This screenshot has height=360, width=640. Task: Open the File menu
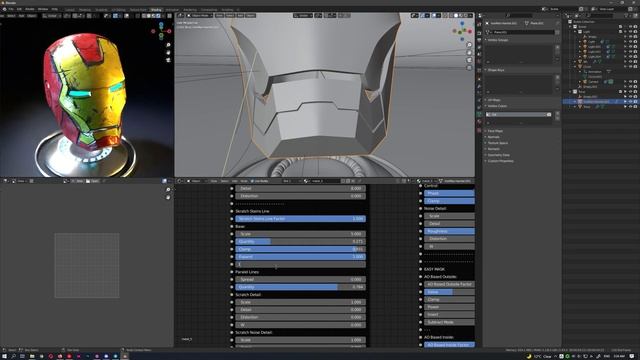click(11, 9)
